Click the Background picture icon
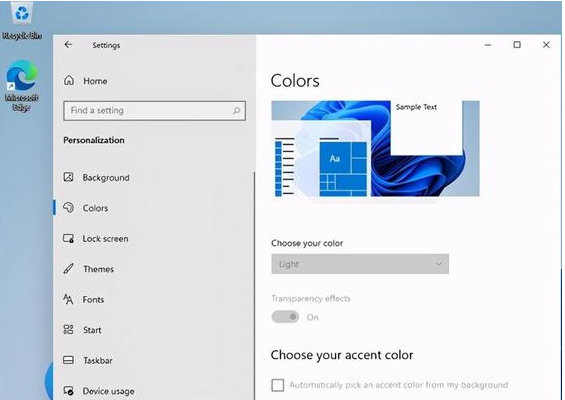This screenshot has width=565, height=400. pyautogui.click(x=68, y=177)
